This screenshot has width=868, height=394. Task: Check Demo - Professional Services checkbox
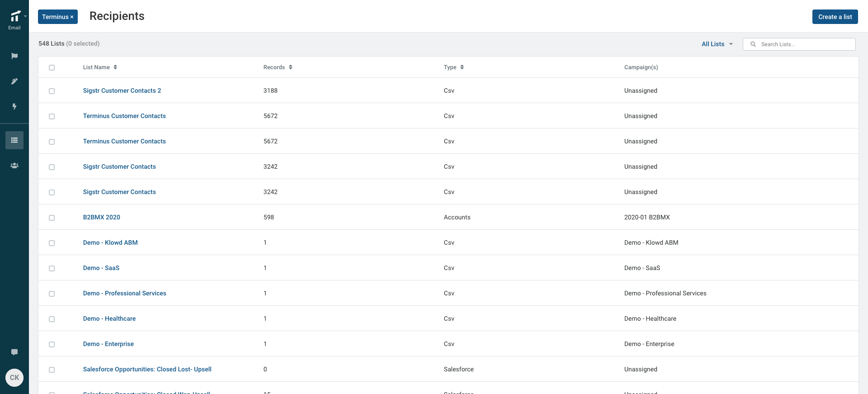pos(52,294)
